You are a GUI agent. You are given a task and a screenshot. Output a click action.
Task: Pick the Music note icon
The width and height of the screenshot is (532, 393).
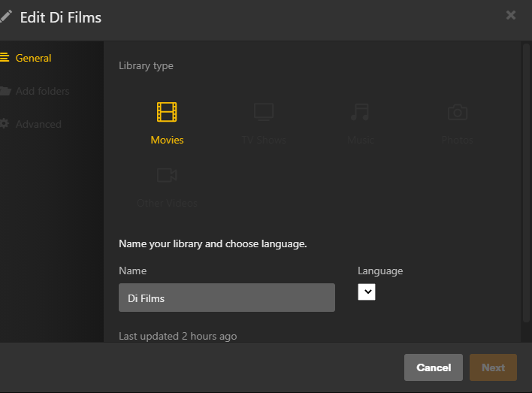tap(360, 112)
